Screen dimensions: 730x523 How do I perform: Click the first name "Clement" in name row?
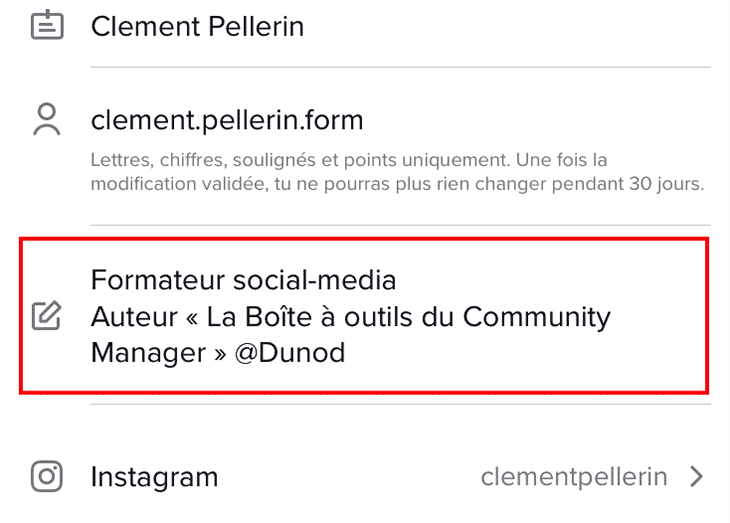[x=140, y=26]
